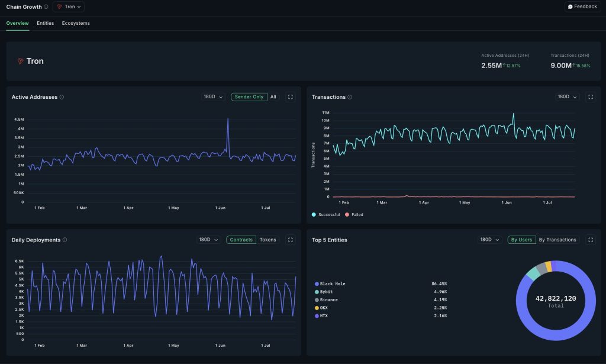Screen dimensions: 606x364
Task: Click the 12.57% active addresses change
Action: (x=512, y=66)
